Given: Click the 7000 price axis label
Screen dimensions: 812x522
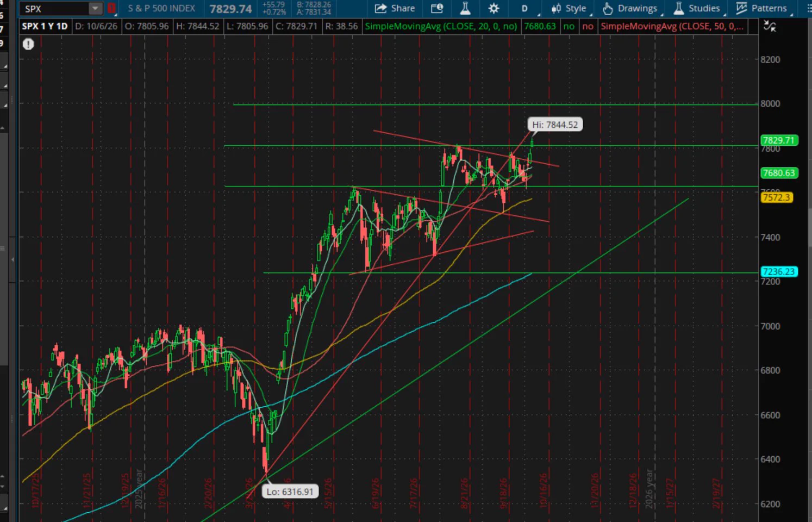Looking at the screenshot, I should [x=770, y=326].
